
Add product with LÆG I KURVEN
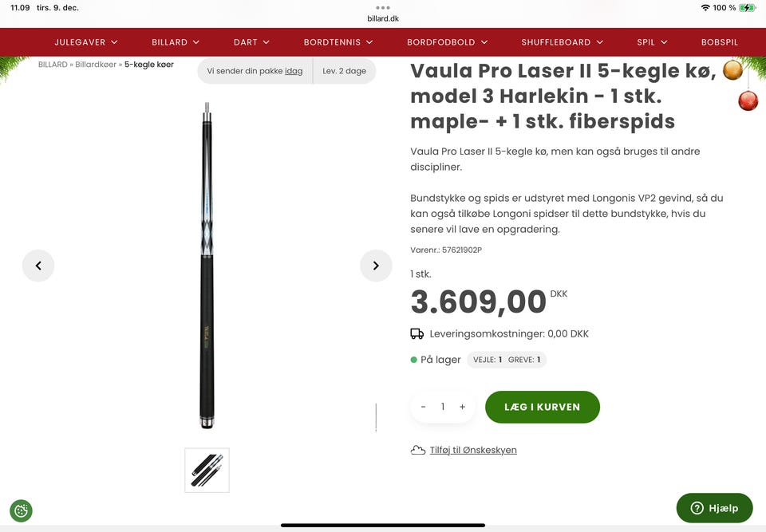tap(543, 407)
